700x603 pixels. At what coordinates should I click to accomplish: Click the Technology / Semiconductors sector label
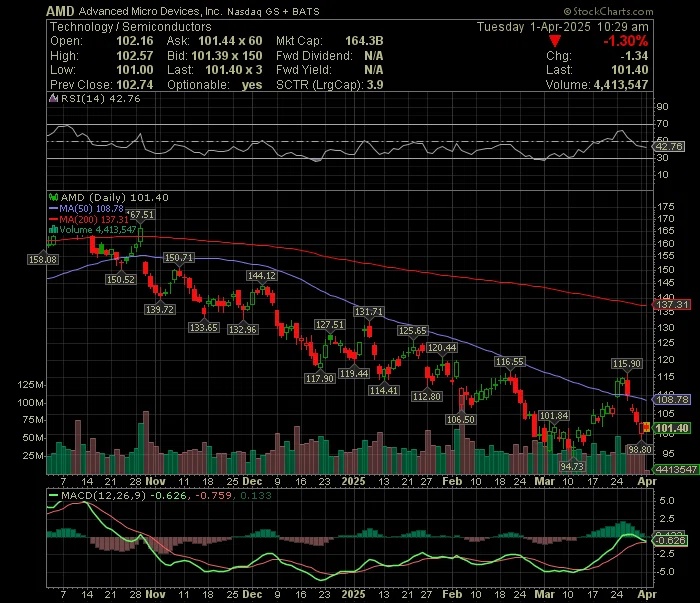pos(130,27)
